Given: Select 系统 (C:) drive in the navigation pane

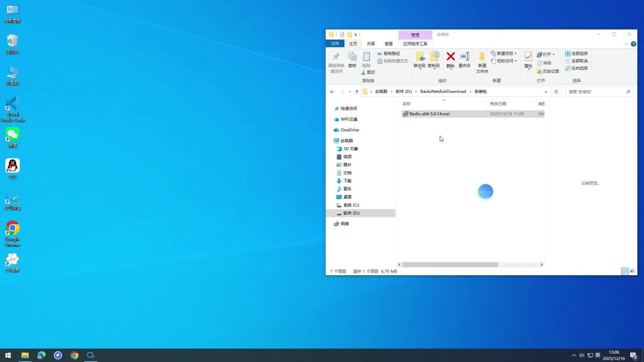Looking at the screenshot, I should pos(350,205).
